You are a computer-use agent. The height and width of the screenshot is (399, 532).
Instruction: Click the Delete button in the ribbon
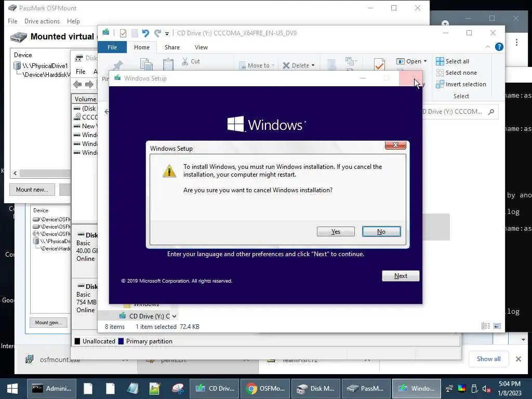coord(296,65)
